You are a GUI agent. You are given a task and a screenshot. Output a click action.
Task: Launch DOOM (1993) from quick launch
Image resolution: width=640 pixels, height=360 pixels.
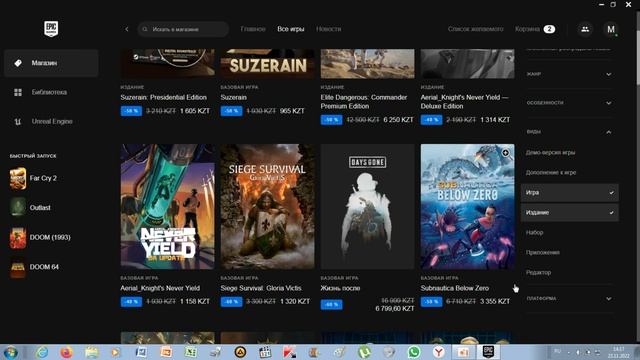coord(40,238)
